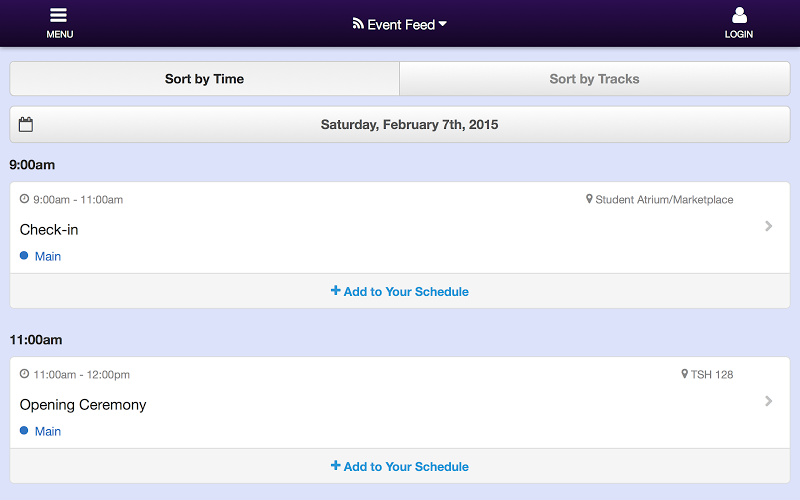The height and width of the screenshot is (500, 800).
Task: Open Opening Ceremony details via right chevron
Action: pyautogui.click(x=768, y=401)
